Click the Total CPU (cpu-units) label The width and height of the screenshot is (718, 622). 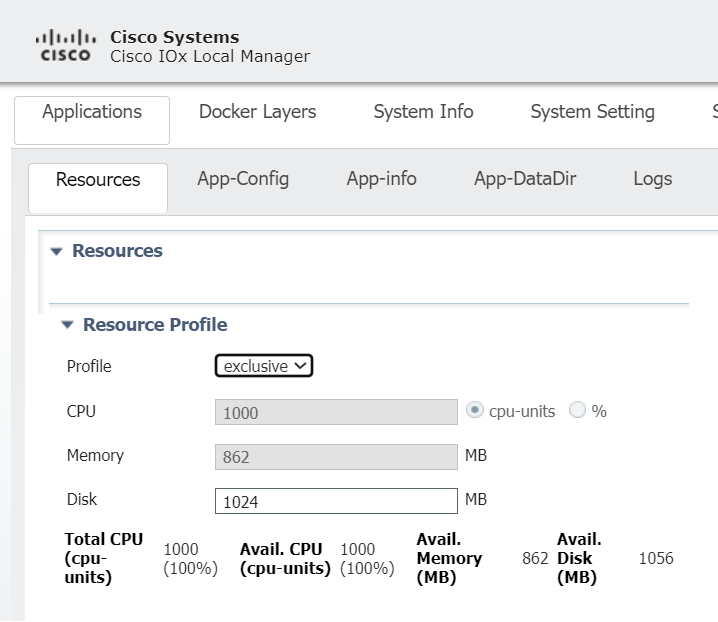tap(103, 558)
